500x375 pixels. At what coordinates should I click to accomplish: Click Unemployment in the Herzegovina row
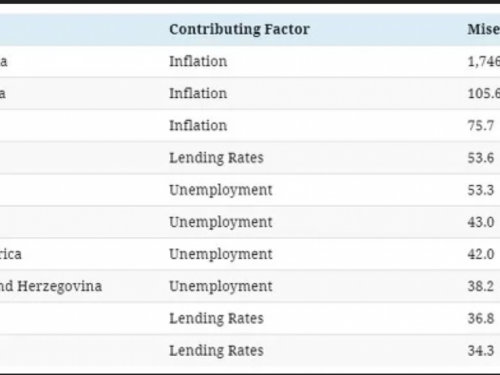(221, 286)
